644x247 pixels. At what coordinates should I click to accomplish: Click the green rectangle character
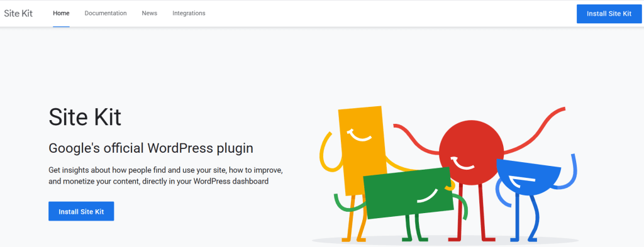409,193
